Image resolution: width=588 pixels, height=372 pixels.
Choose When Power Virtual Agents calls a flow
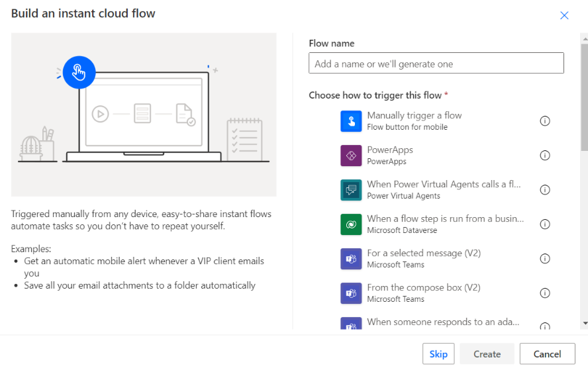[x=444, y=184]
